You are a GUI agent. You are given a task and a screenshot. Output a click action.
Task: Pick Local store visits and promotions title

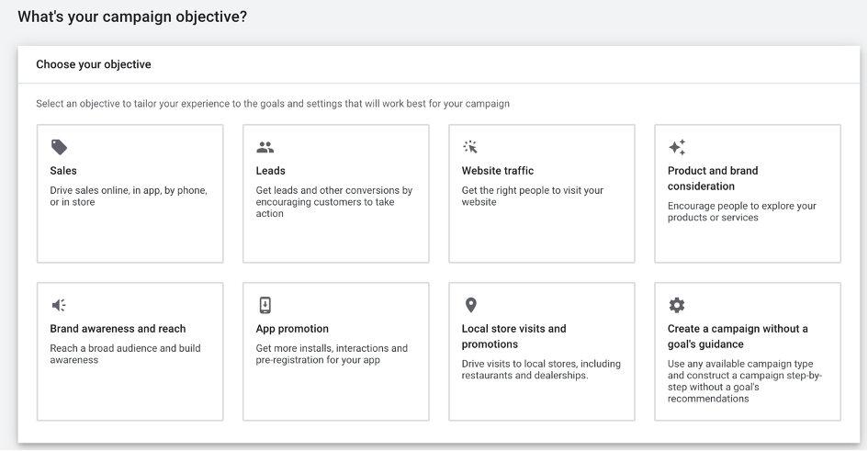tap(513, 336)
